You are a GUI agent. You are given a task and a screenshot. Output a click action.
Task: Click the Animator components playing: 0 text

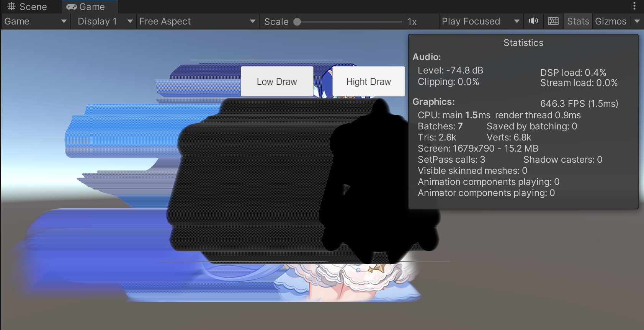[x=486, y=193]
